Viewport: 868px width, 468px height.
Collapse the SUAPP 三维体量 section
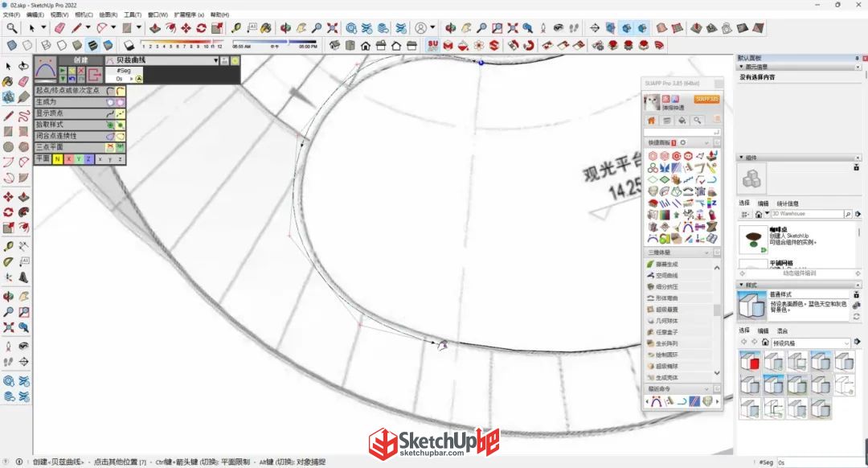[706, 252]
